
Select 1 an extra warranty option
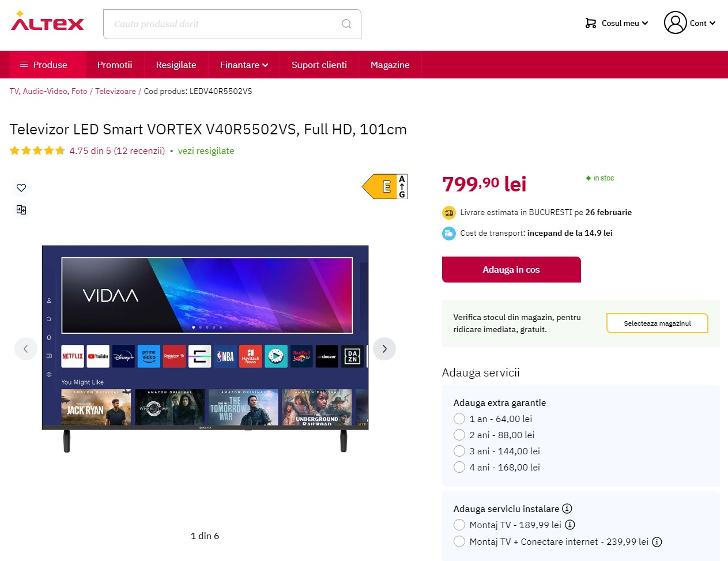(x=459, y=419)
